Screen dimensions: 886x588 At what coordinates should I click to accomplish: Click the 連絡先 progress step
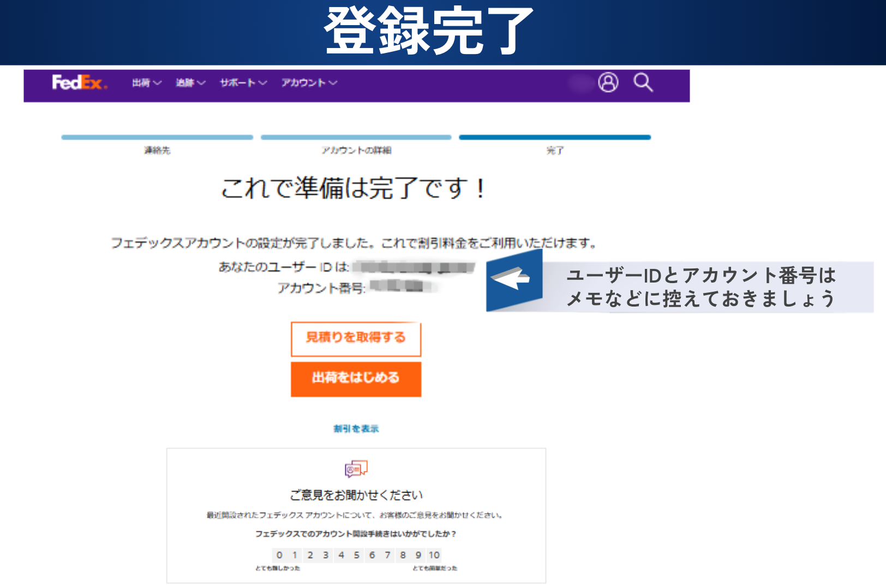click(x=157, y=145)
